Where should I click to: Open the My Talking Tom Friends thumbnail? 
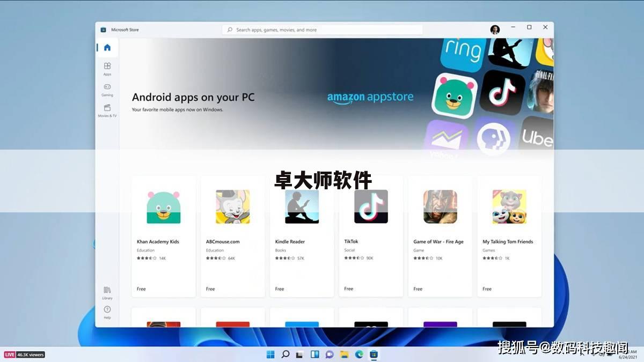point(509,206)
